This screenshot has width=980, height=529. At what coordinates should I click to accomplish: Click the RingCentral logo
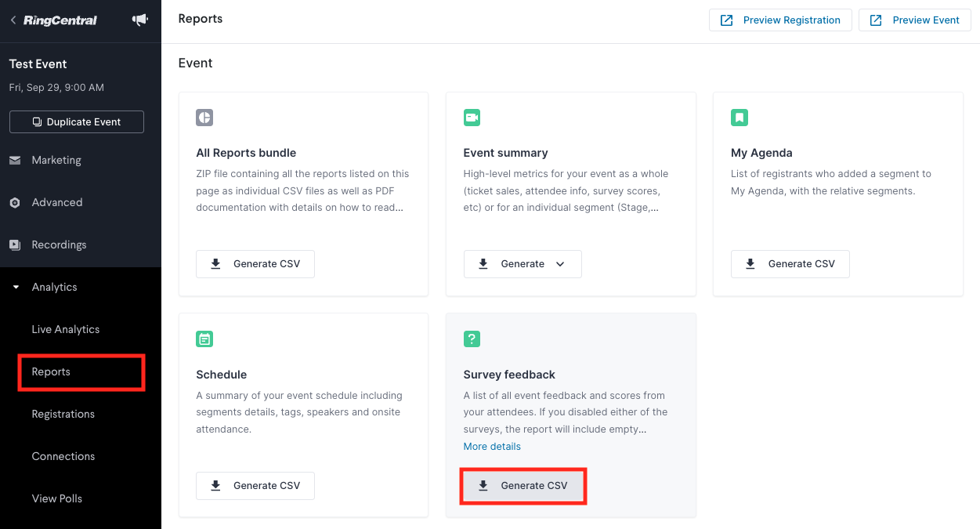pyautogui.click(x=60, y=20)
